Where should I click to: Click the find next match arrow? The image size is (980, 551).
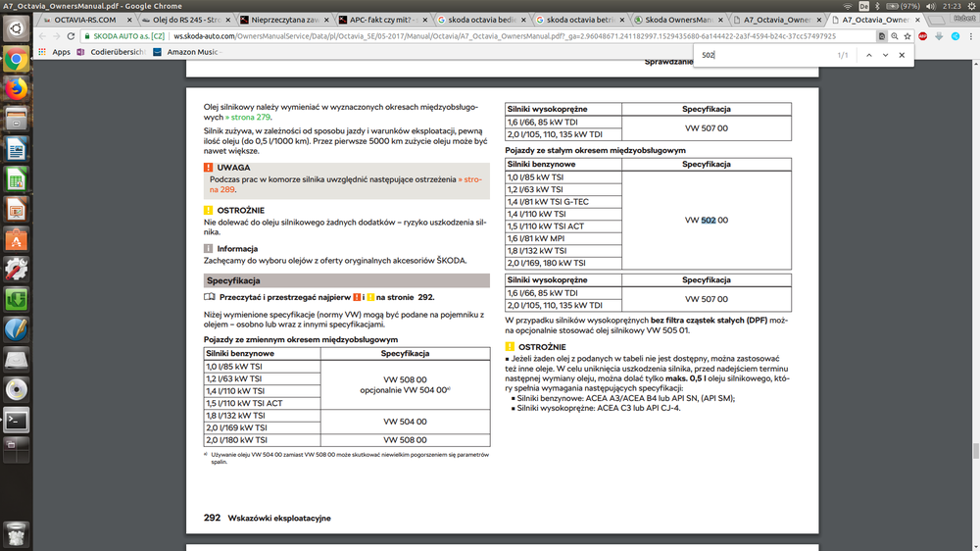click(885, 55)
